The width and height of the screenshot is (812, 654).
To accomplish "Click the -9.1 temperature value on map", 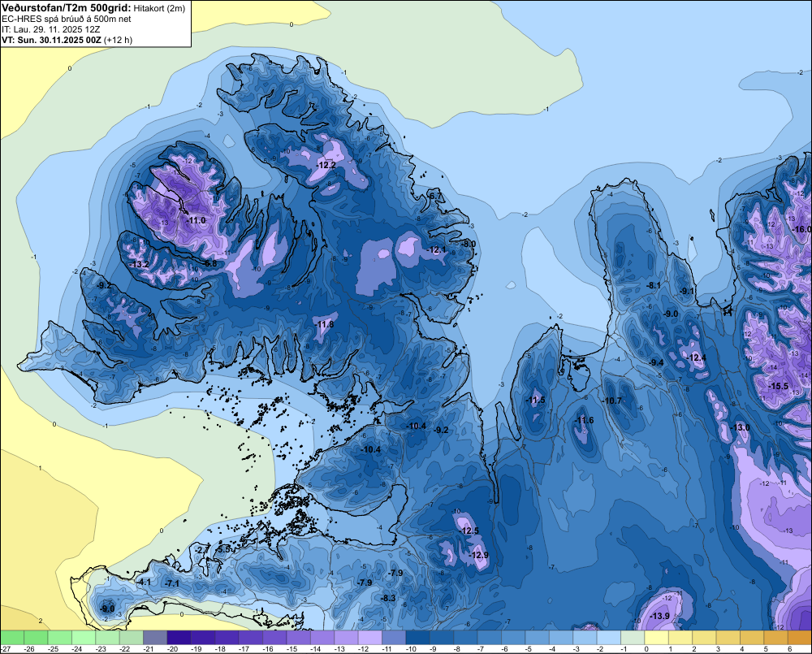I will coord(687,291).
